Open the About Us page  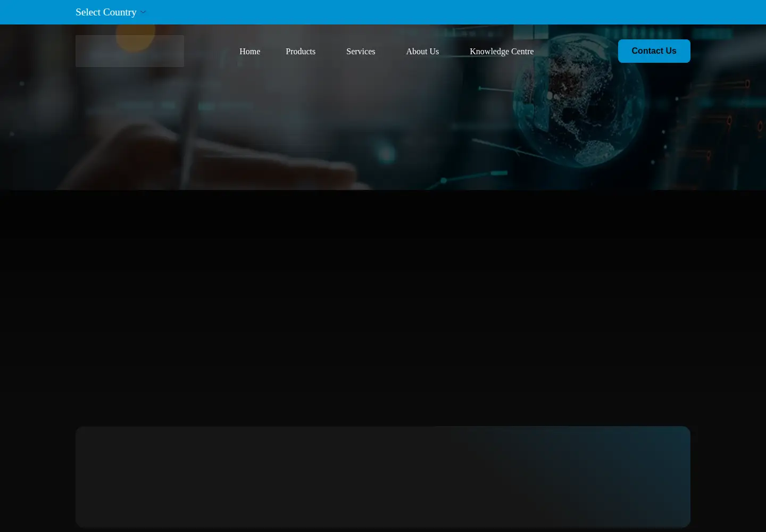tap(422, 51)
